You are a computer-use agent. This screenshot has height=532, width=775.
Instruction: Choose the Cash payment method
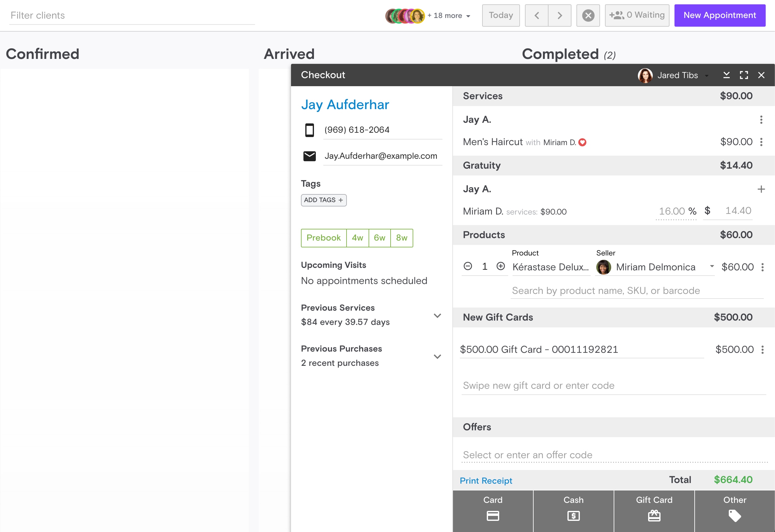(573, 509)
